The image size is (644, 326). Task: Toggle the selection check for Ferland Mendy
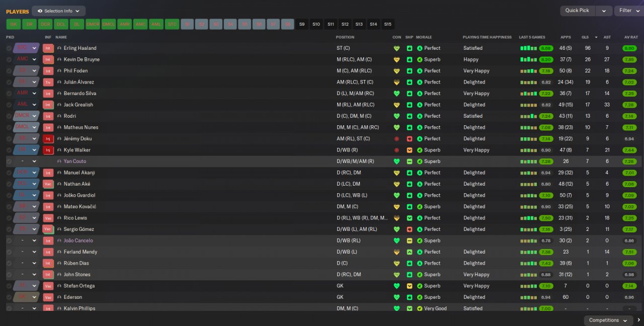pos(9,252)
